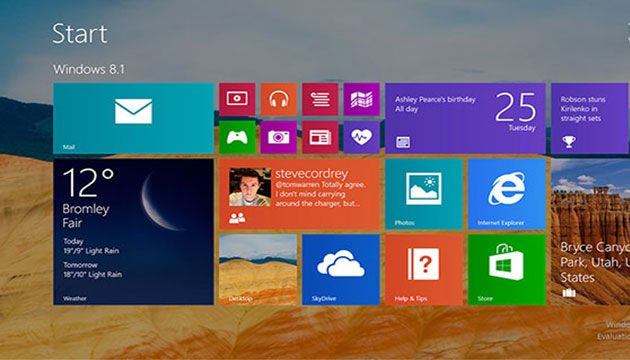Viewport: 630px width, 360px height.
Task: Open the Desktop tile
Action: (x=258, y=270)
